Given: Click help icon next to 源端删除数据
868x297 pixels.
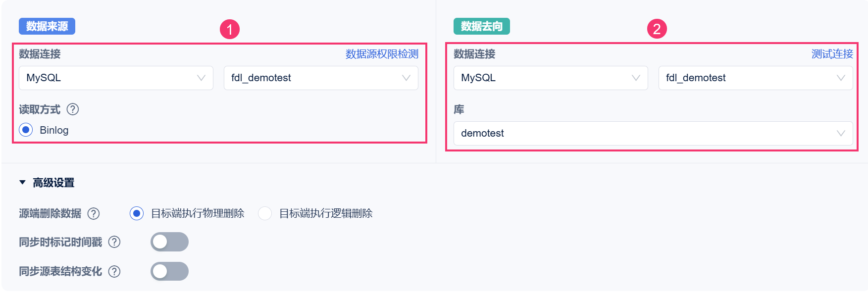Looking at the screenshot, I should coord(94,213).
